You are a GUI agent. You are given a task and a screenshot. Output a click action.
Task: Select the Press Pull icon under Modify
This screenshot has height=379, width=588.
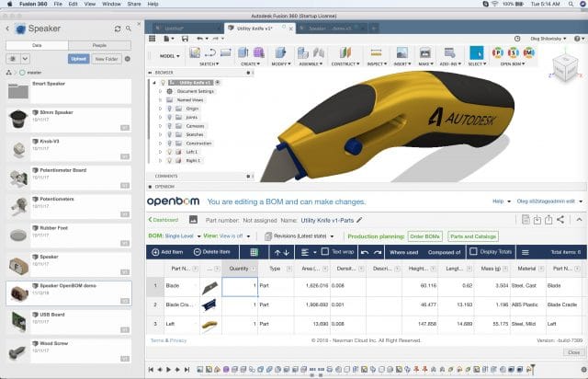point(280,53)
